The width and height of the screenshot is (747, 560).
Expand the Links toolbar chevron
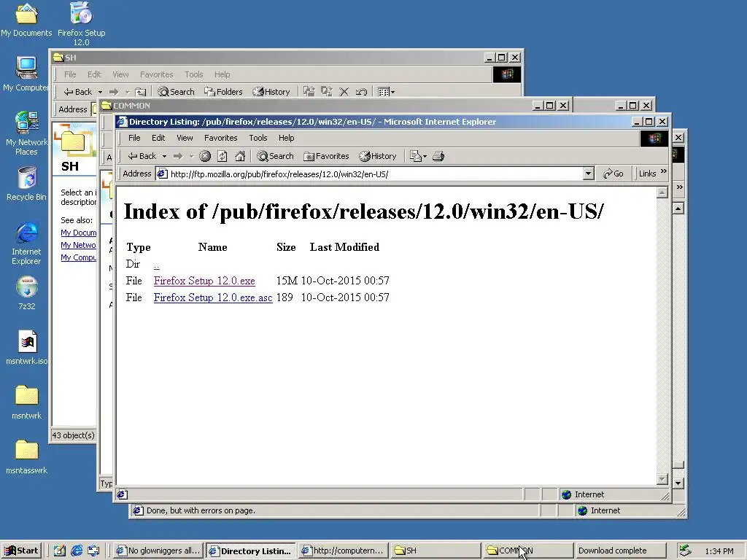pos(664,171)
